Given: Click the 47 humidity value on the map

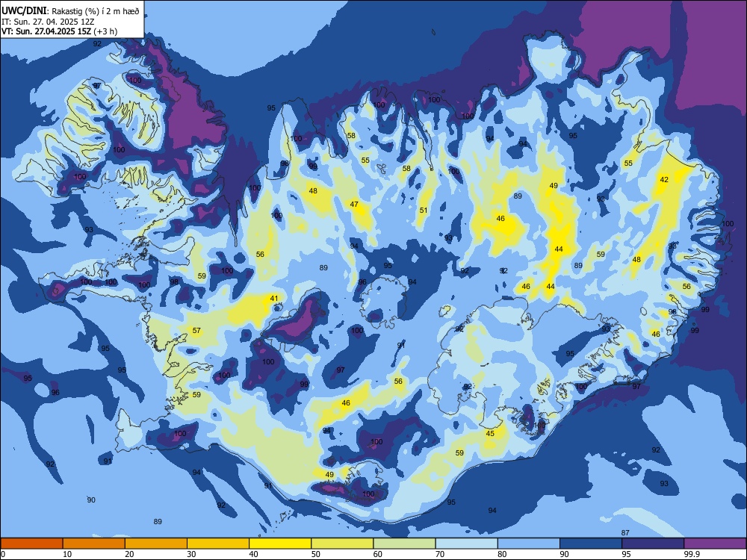Looking at the screenshot, I should coord(354,205).
